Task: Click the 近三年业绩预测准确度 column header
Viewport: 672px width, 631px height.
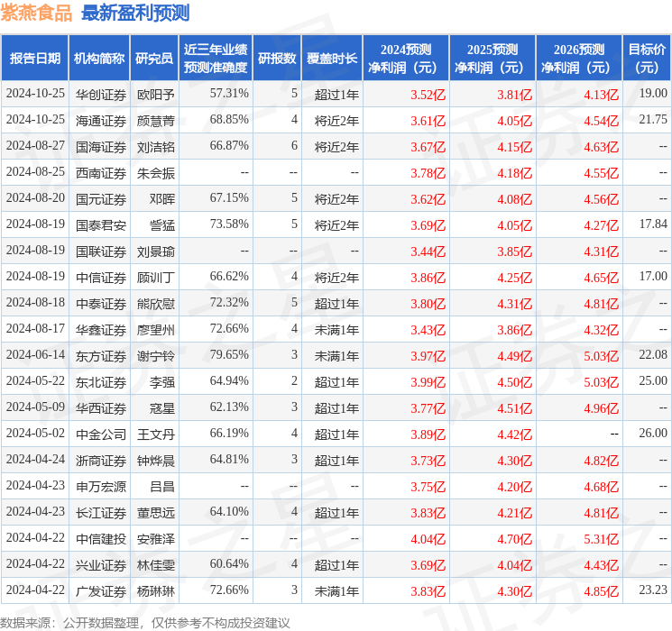Action: pos(216,59)
